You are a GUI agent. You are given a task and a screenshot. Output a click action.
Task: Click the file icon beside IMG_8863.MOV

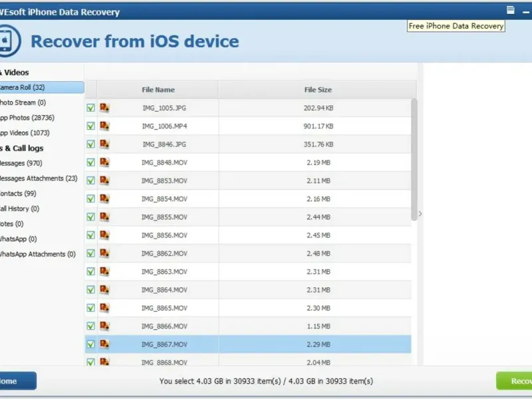[104, 271]
